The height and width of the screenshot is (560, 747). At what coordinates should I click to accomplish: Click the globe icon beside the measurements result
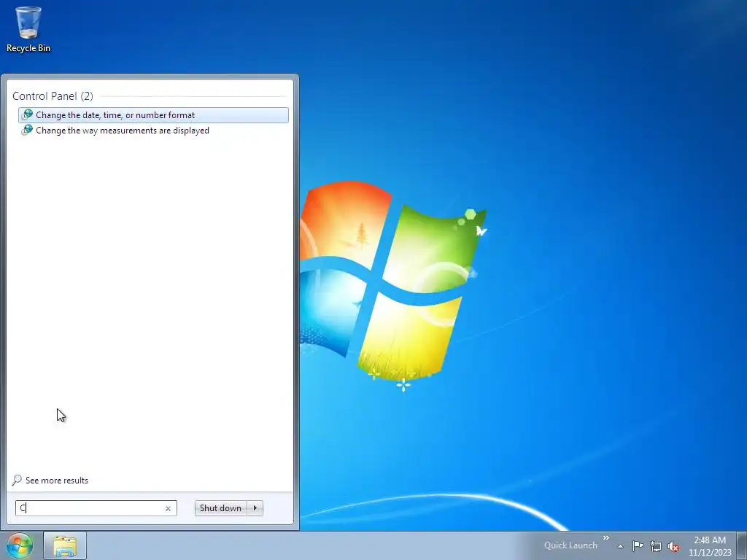point(28,130)
